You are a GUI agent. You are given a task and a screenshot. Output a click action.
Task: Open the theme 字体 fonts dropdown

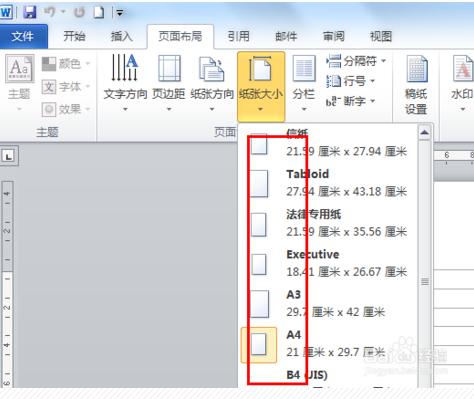[66, 87]
